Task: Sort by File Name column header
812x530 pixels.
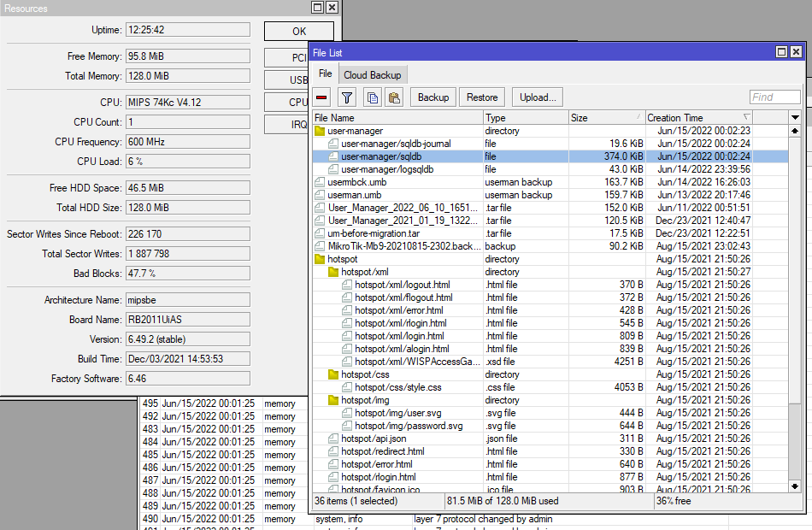Action: click(397, 118)
